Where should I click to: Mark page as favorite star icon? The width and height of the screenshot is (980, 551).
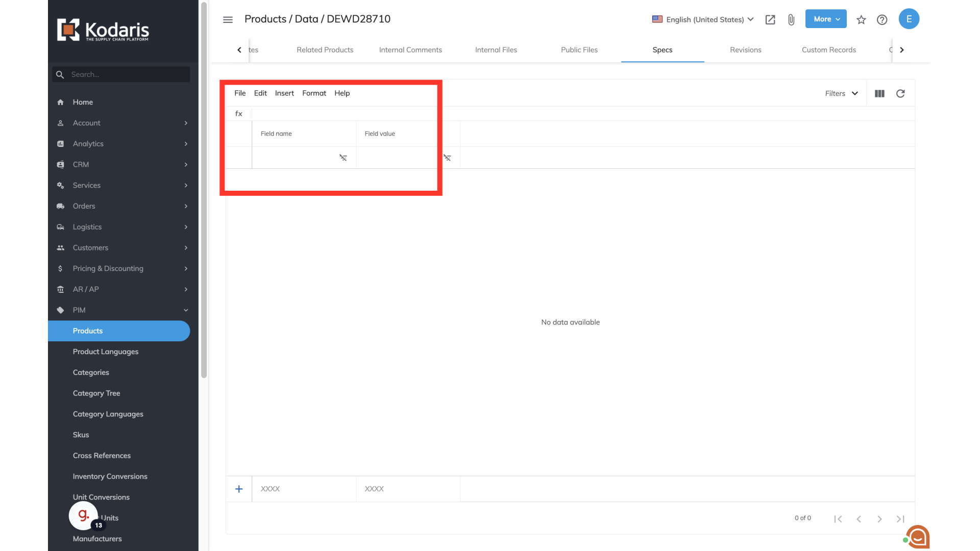pos(861,19)
